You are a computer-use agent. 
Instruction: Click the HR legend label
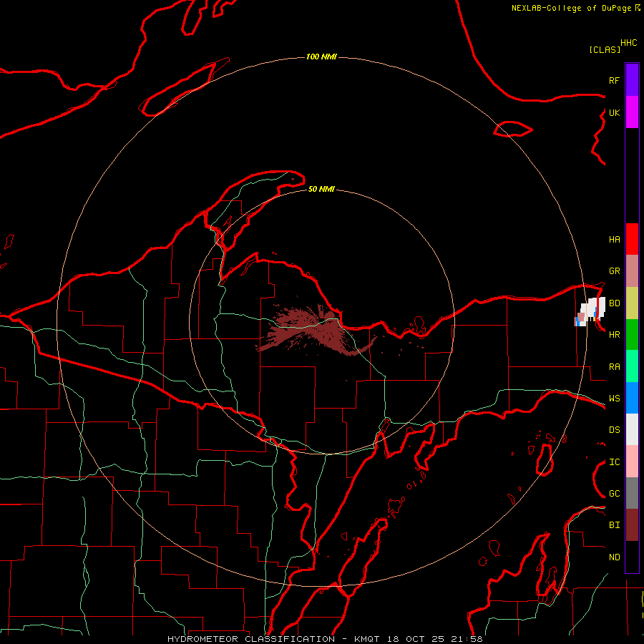(615, 335)
